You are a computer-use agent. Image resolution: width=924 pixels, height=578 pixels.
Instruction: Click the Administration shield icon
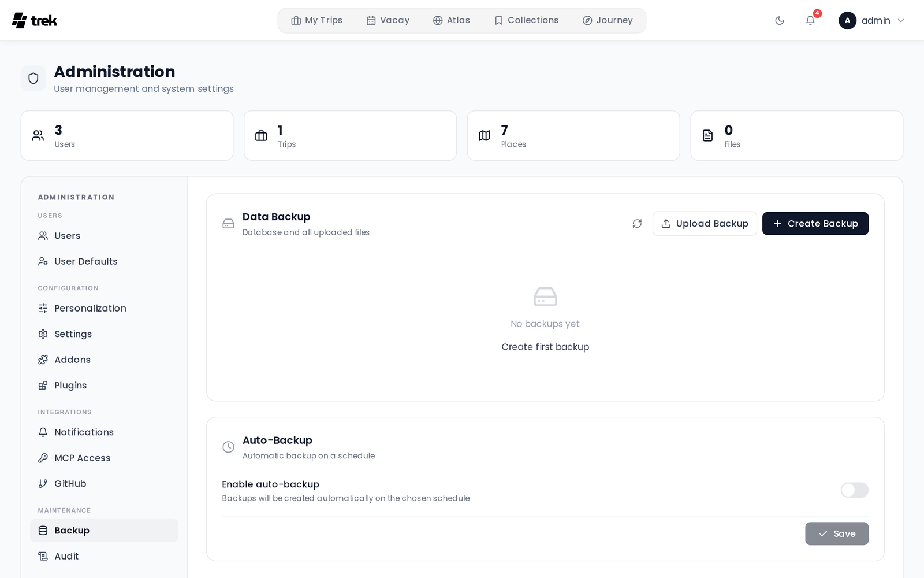click(x=33, y=79)
